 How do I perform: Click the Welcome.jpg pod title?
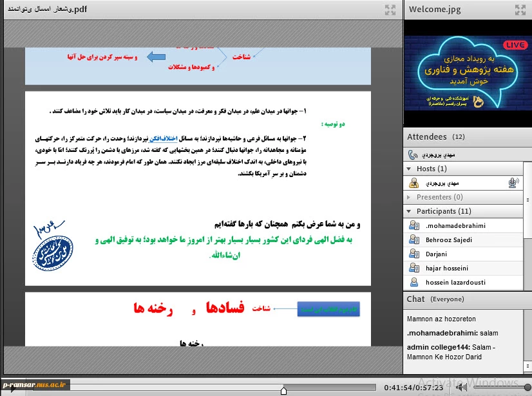(435, 9)
